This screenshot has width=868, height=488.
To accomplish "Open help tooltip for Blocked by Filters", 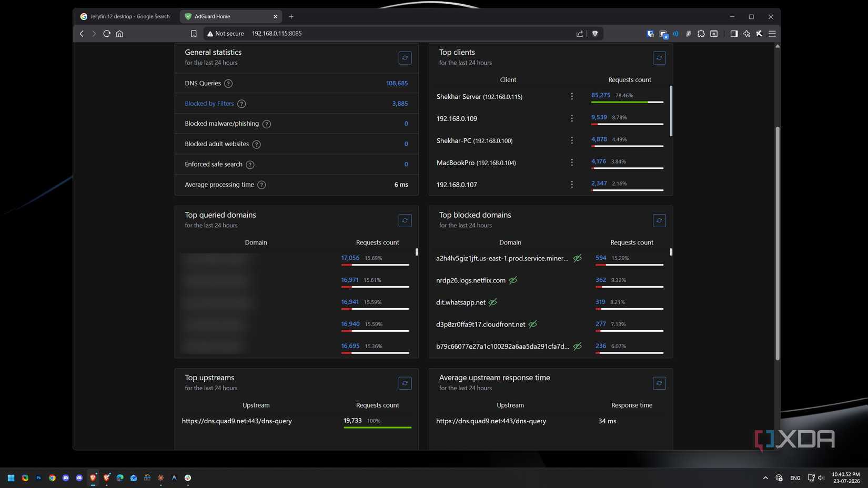I will click(241, 104).
